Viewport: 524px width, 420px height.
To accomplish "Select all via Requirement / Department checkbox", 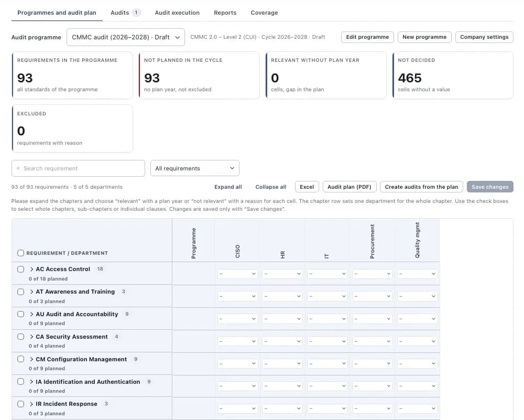I will point(21,253).
